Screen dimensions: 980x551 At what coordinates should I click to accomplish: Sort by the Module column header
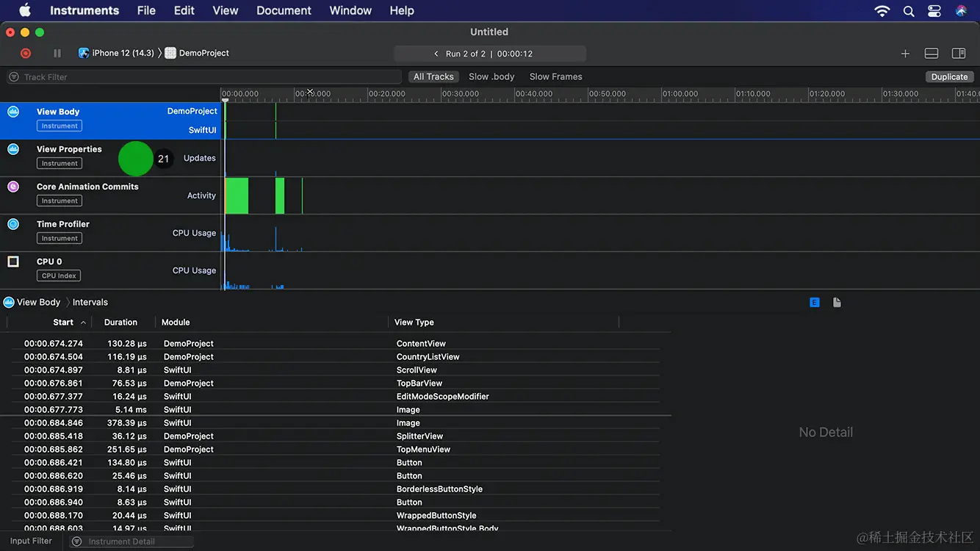tap(176, 322)
